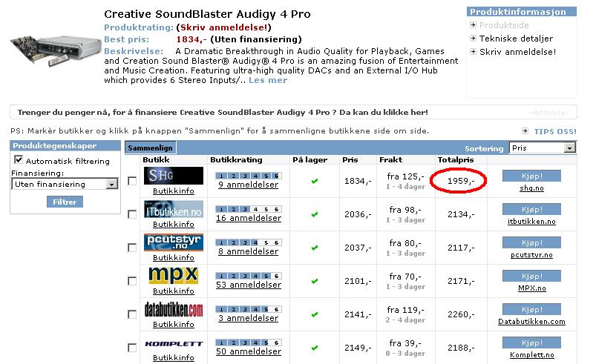The image size is (596, 364).
Task: Visit the itbutikken.no link
Action: (531, 221)
